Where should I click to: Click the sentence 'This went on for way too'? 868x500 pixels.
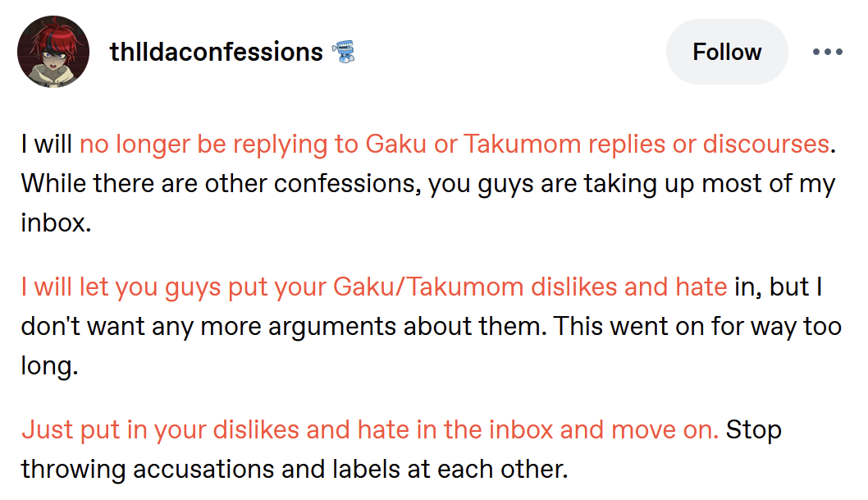click(698, 327)
